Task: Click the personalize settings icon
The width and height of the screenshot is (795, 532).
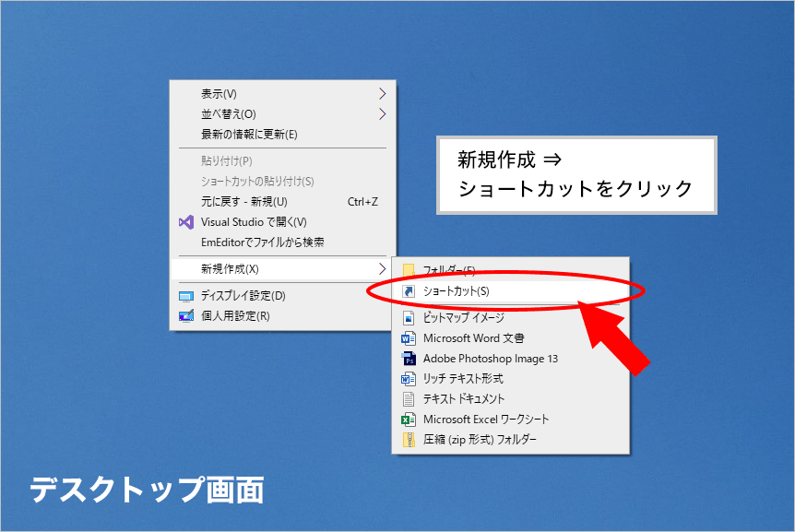Action: (186, 316)
